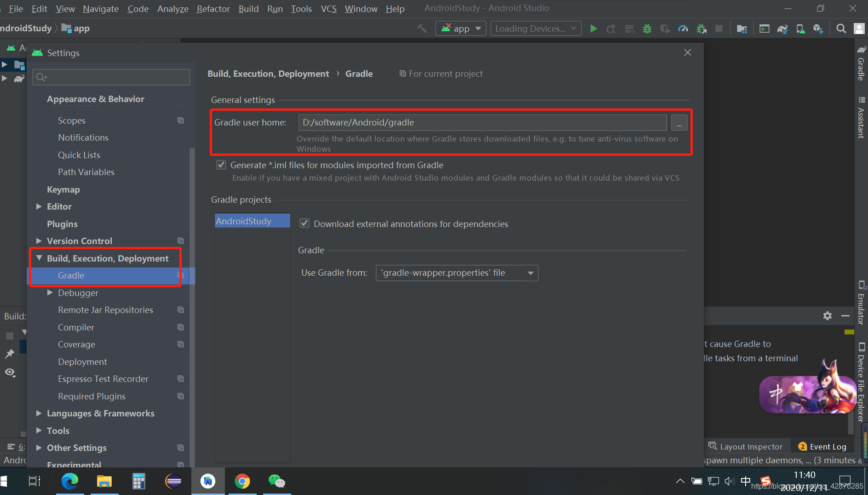Open the app run configuration dropdown
The width and height of the screenshot is (868, 495).
point(460,28)
